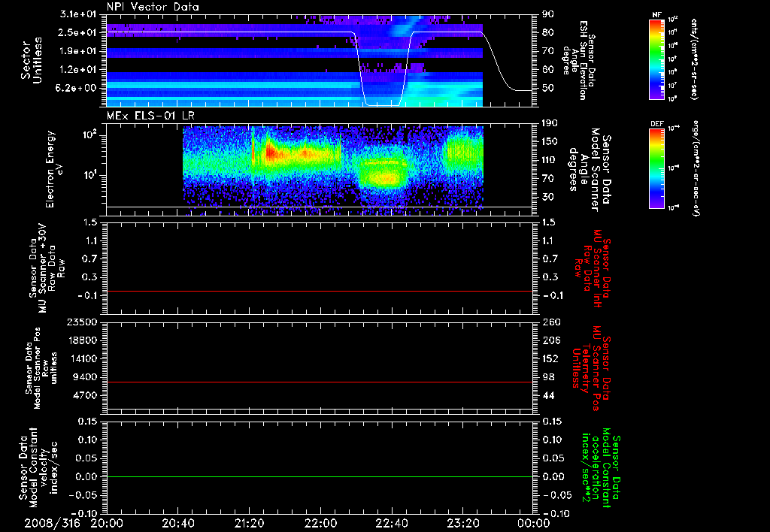Click the "22:00" time tick label
770x532 pixels.
point(320,524)
